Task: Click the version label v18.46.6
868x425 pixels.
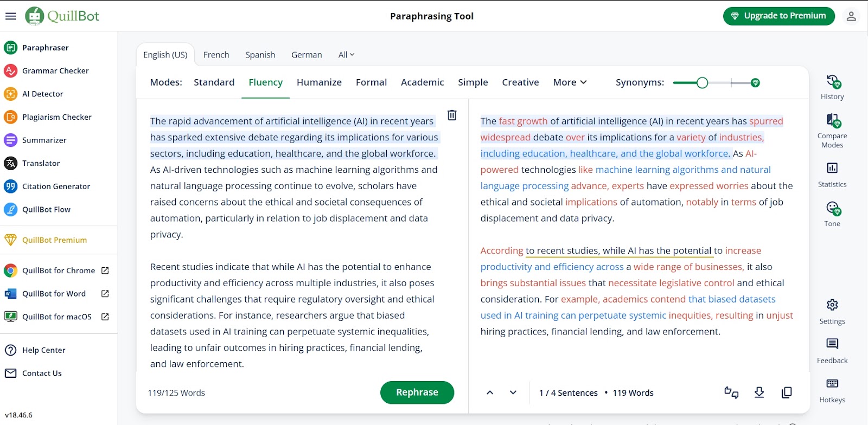Action: [19, 415]
